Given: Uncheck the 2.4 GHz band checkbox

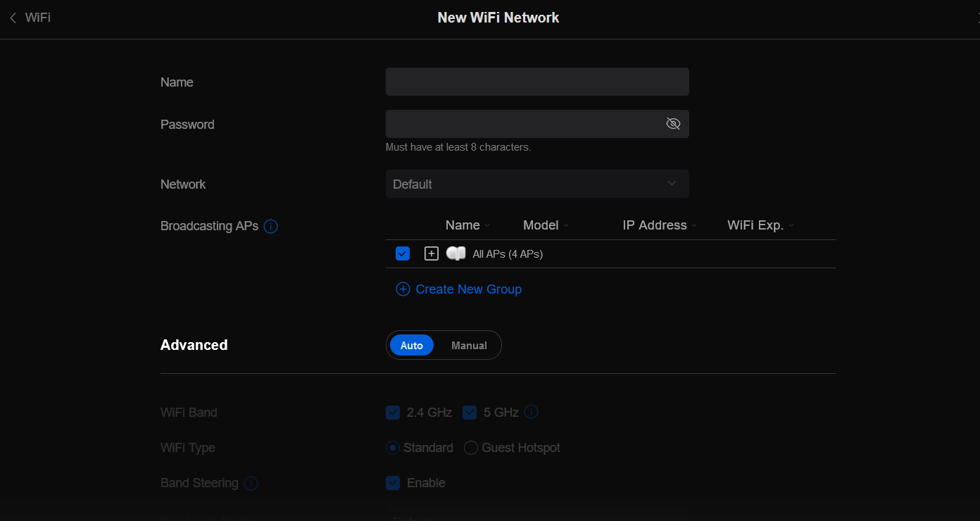Looking at the screenshot, I should coord(393,412).
